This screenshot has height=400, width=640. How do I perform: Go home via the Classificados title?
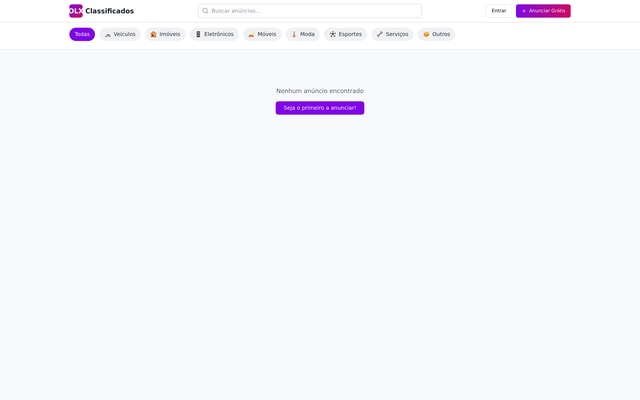click(x=109, y=11)
